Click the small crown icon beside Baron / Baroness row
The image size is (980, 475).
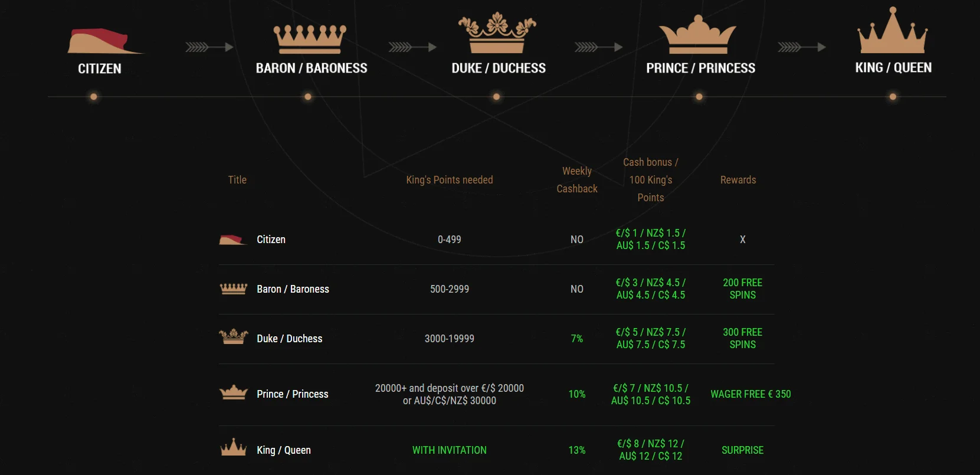[234, 289]
